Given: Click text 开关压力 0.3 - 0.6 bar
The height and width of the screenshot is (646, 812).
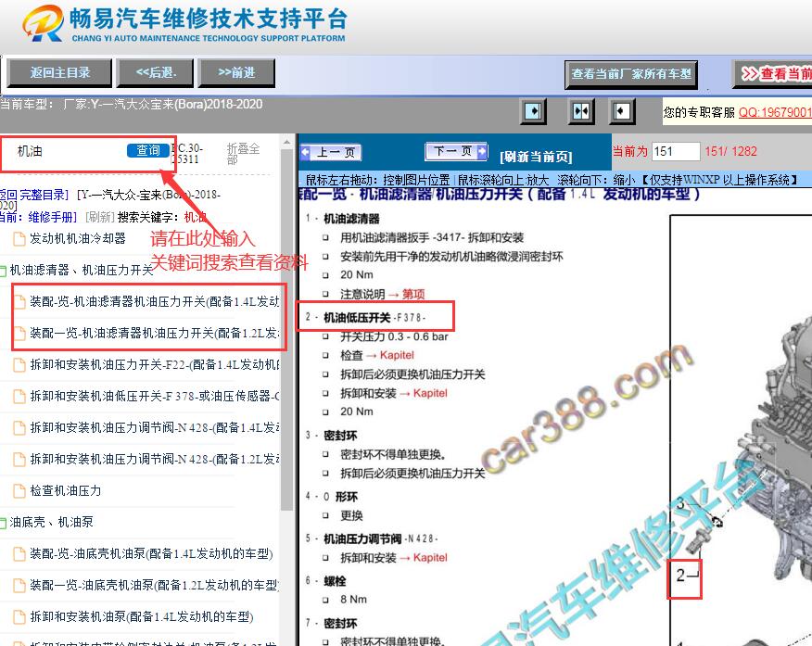Looking at the screenshot, I should click(394, 337).
